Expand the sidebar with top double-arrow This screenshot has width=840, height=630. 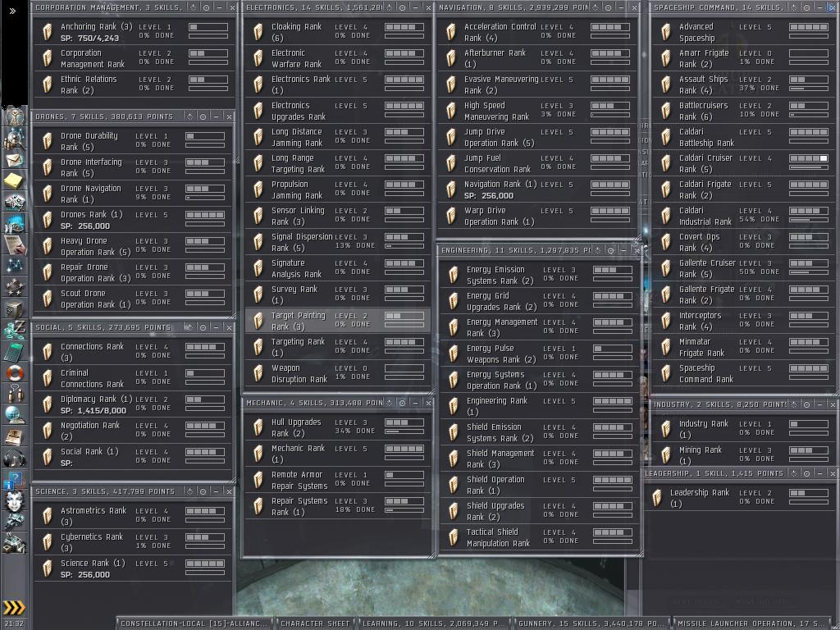(12, 11)
